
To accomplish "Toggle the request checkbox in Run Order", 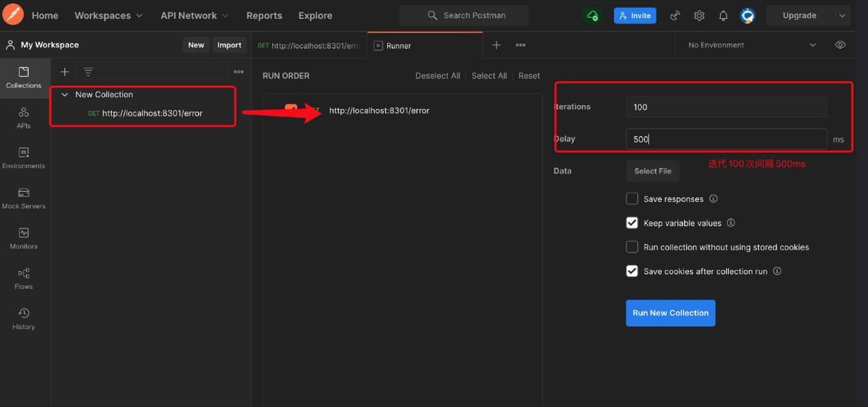I will pyautogui.click(x=290, y=110).
